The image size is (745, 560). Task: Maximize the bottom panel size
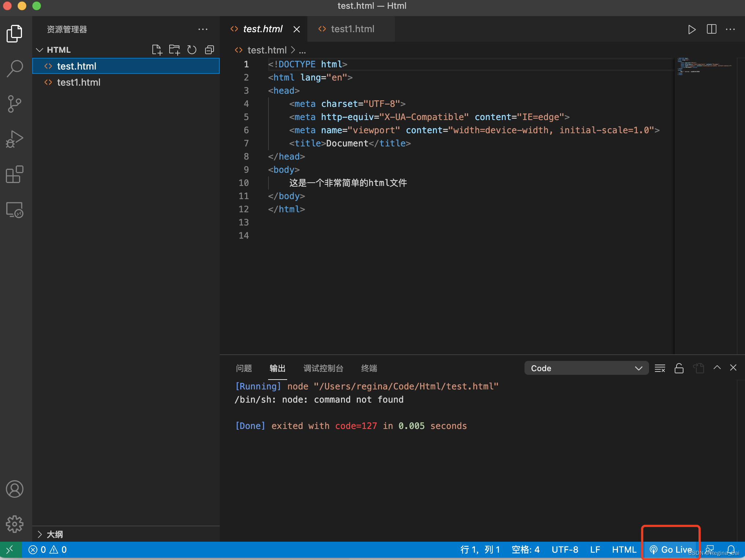(x=717, y=367)
